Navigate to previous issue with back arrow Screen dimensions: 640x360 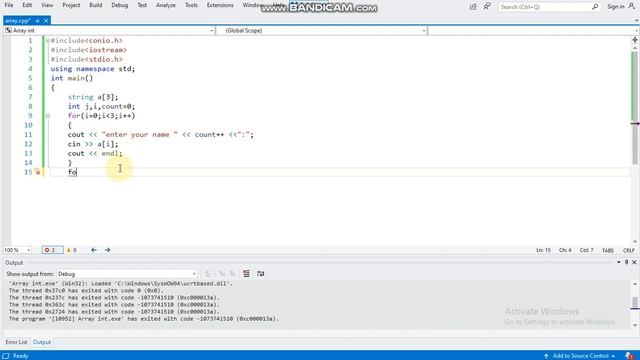point(94,250)
